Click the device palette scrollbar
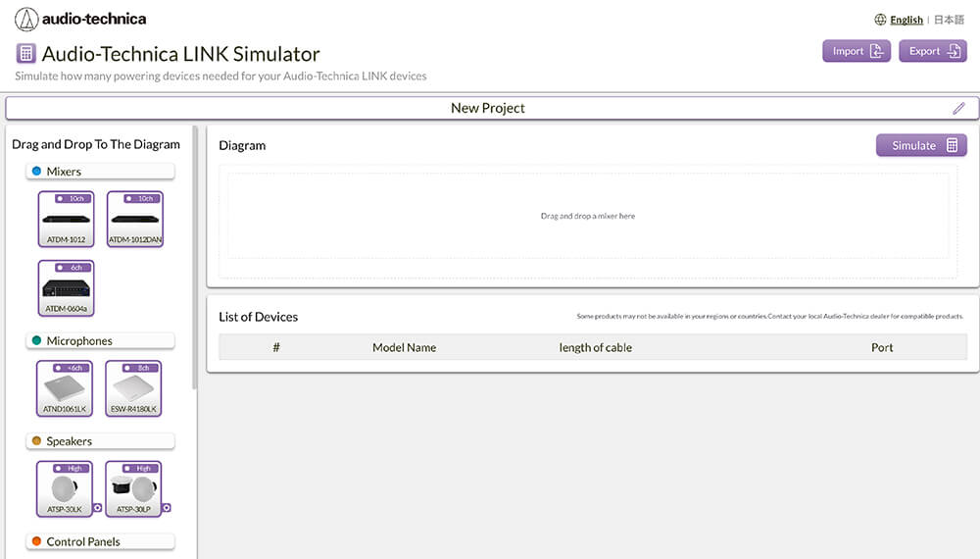Viewport: 980px width, 559px height. click(x=195, y=259)
